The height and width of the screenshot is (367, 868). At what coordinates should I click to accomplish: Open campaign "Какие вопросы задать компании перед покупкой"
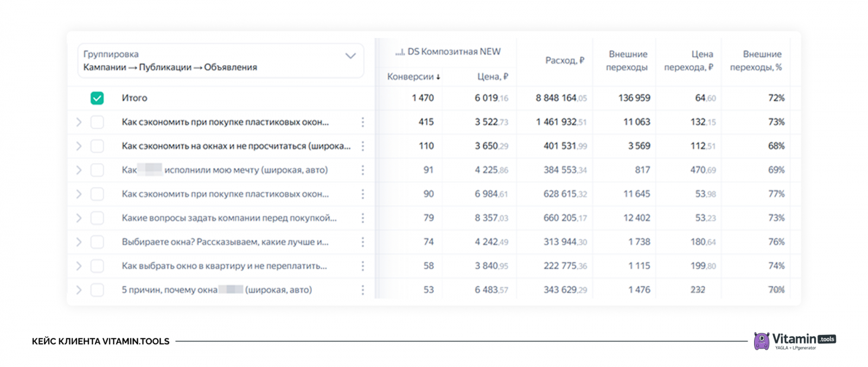pos(229,218)
